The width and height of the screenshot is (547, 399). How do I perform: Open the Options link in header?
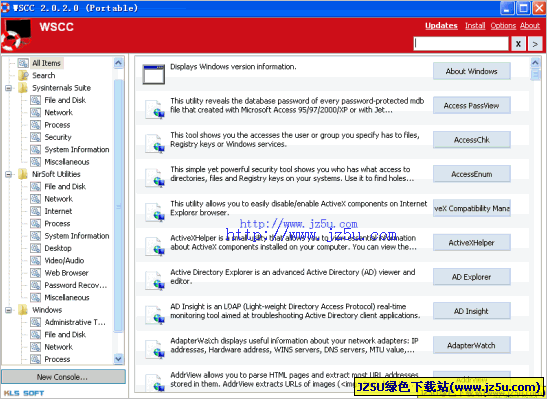pos(503,26)
